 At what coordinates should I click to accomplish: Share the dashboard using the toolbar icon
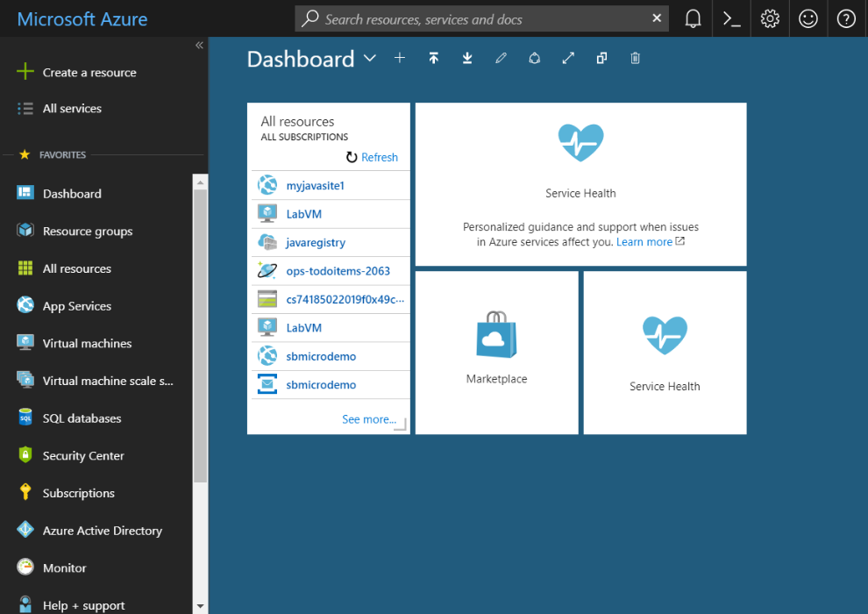tap(534, 58)
